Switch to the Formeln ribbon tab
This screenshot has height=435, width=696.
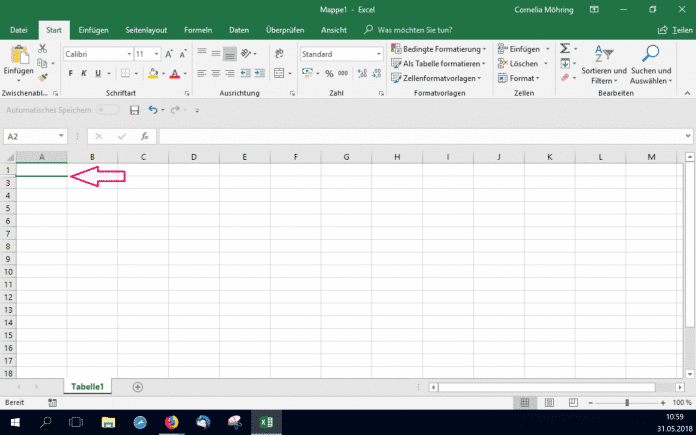pos(198,30)
